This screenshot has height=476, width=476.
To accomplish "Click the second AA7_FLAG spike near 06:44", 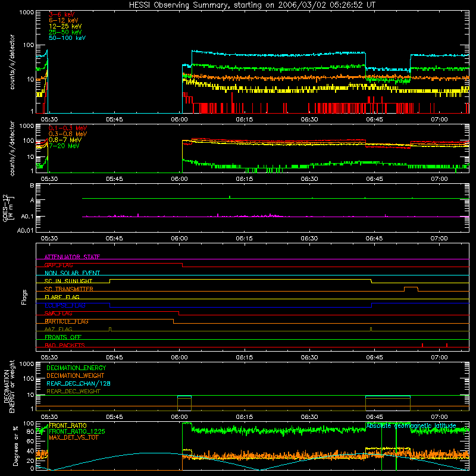I will click(x=371, y=330).
